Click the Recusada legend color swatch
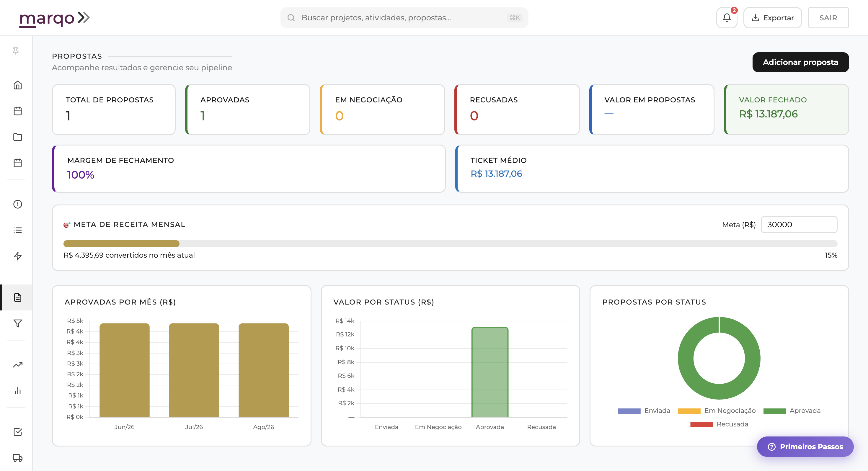Screen dimensions: 868x471 [x=701, y=424]
